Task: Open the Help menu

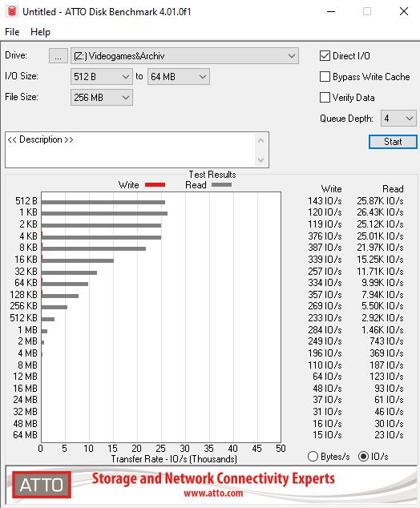Action: click(40, 32)
